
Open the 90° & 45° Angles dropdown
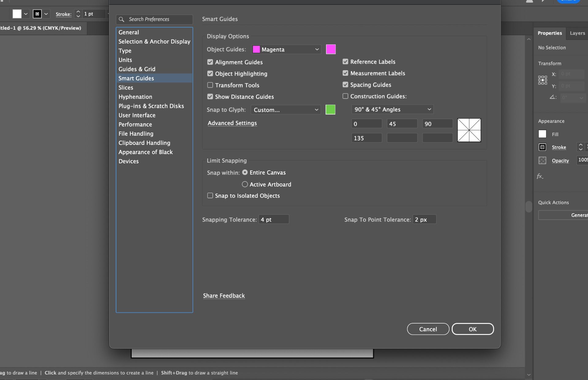click(x=392, y=109)
